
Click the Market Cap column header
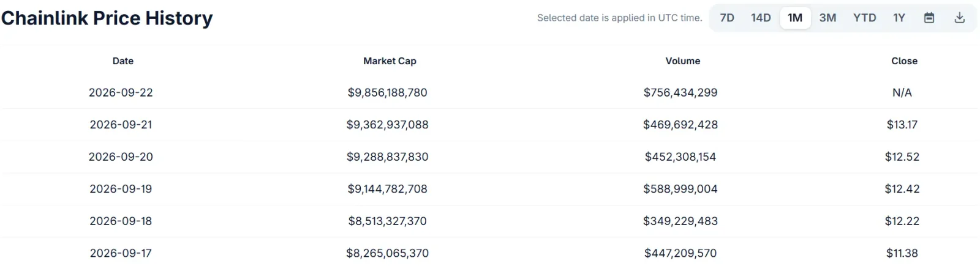coord(390,61)
